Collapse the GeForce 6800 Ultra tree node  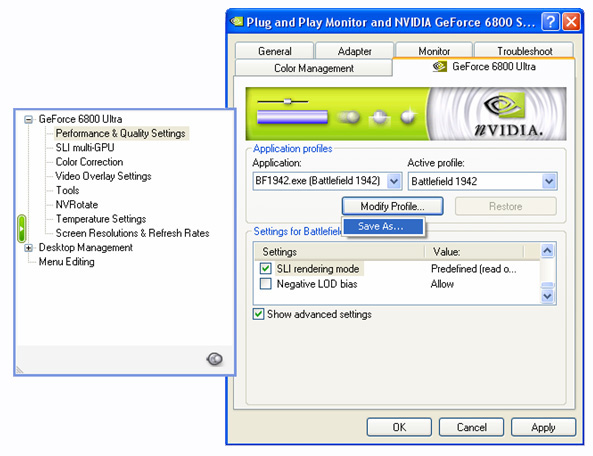[x=28, y=119]
